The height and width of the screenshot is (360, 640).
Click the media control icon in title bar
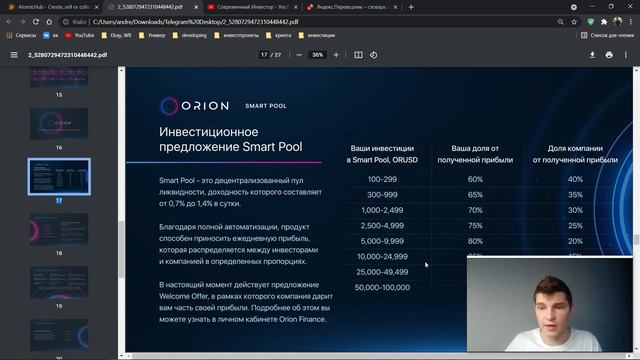pyautogui.click(x=574, y=7)
